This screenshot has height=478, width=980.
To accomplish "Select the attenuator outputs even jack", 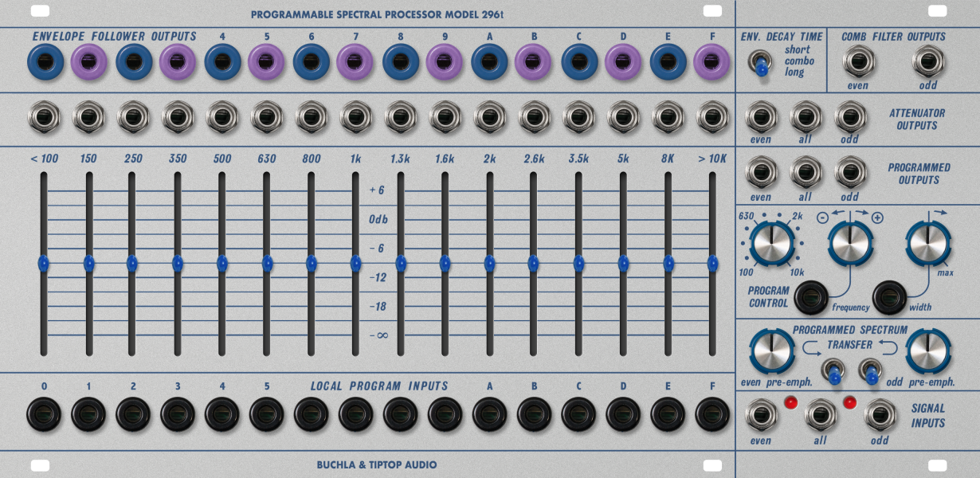I will [761, 118].
